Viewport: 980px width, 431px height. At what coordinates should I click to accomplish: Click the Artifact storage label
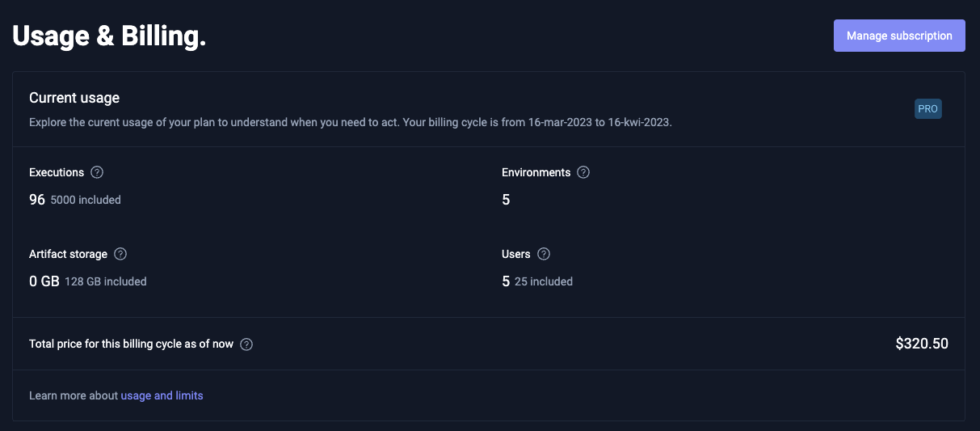tap(68, 254)
